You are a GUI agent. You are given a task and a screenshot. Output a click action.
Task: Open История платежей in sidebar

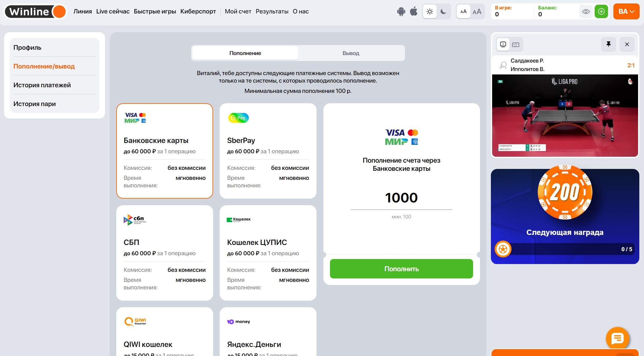pos(42,85)
